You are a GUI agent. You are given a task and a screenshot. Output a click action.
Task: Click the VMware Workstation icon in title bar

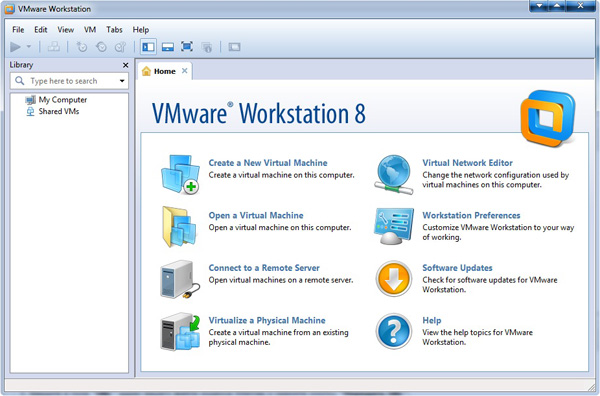click(10, 9)
